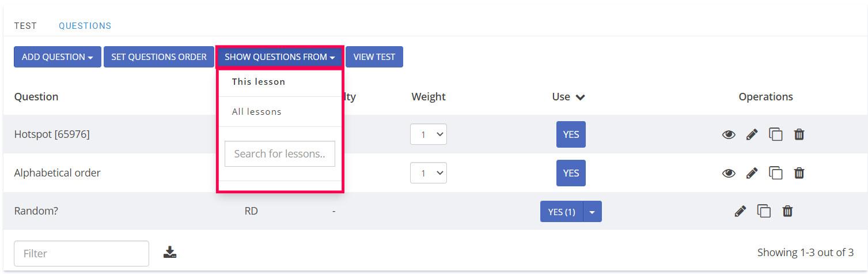The width and height of the screenshot is (868, 274).
Task: Toggle YES use button for Hotspot question
Action: tap(571, 134)
